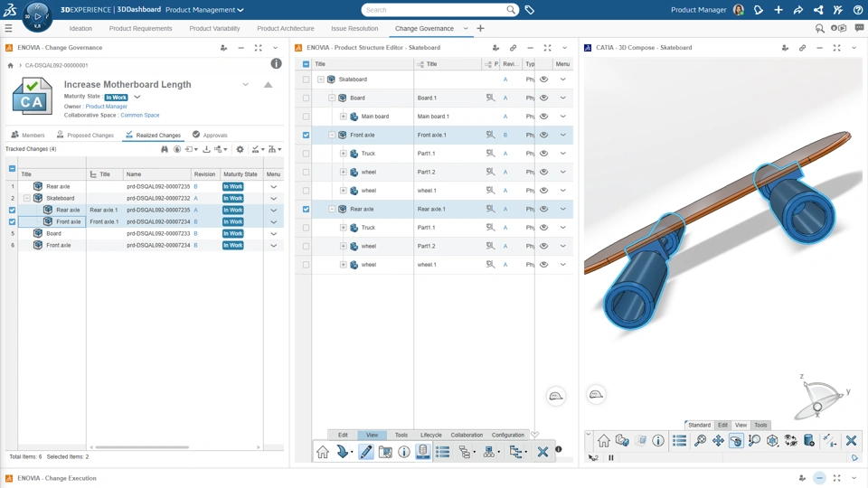
Task: Switch to the Ideation tab
Action: click(x=80, y=28)
